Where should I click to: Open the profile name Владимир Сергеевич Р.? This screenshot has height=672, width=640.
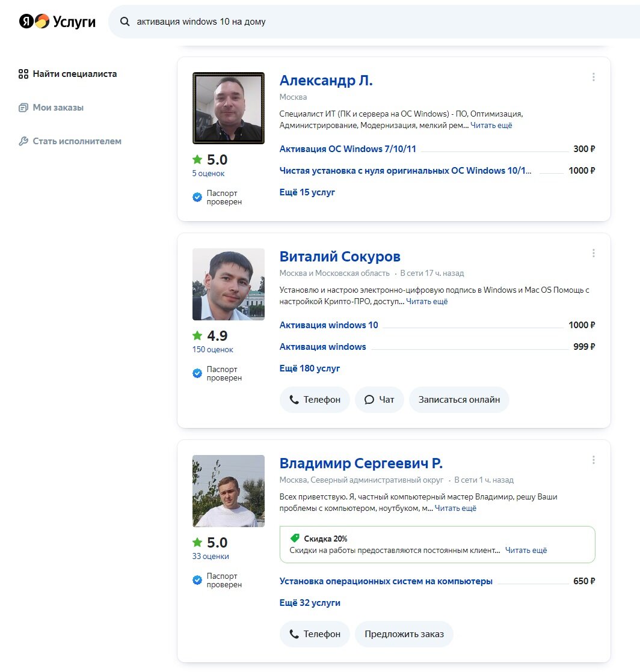click(361, 463)
